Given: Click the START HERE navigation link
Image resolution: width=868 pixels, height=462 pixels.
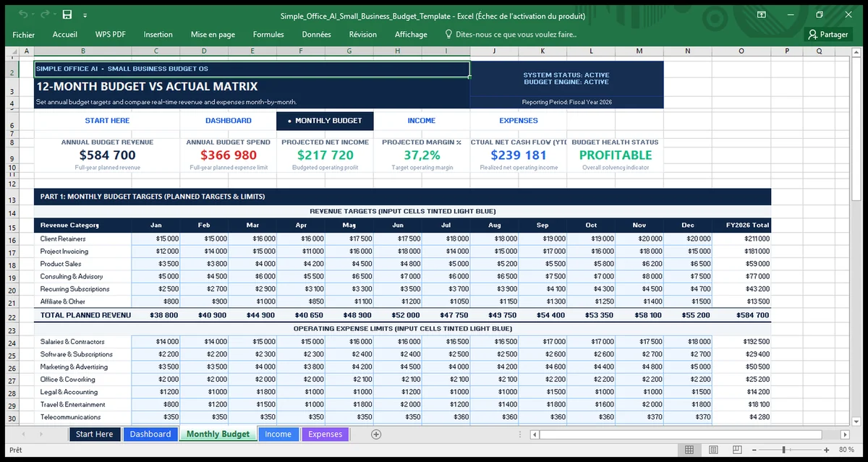Looking at the screenshot, I should (x=107, y=121).
